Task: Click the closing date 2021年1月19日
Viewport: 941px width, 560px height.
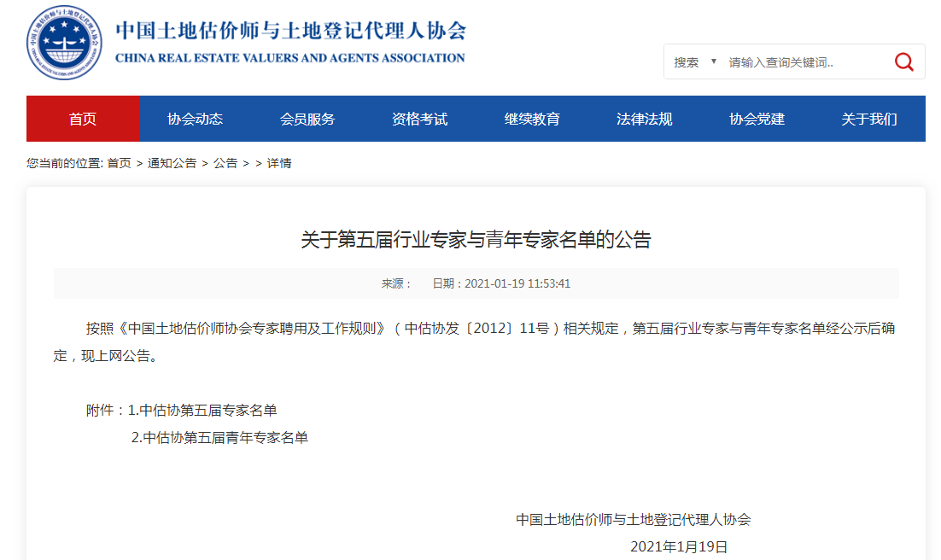Action: 679,547
